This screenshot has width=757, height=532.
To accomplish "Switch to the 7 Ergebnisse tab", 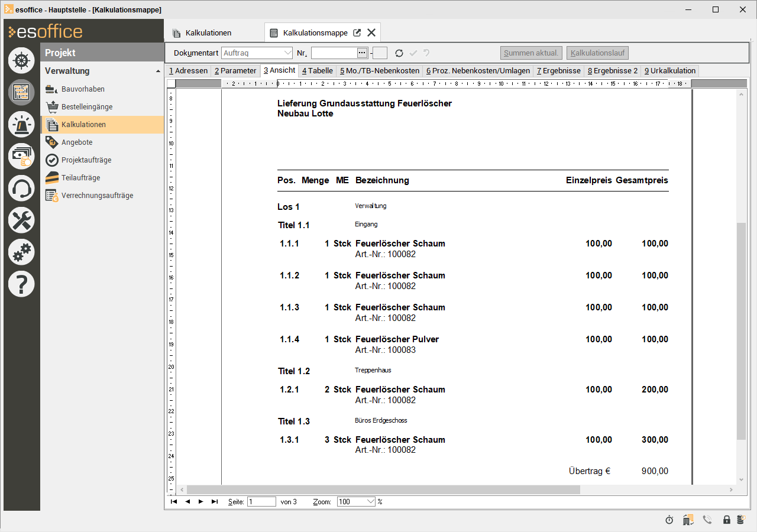I will click(558, 71).
